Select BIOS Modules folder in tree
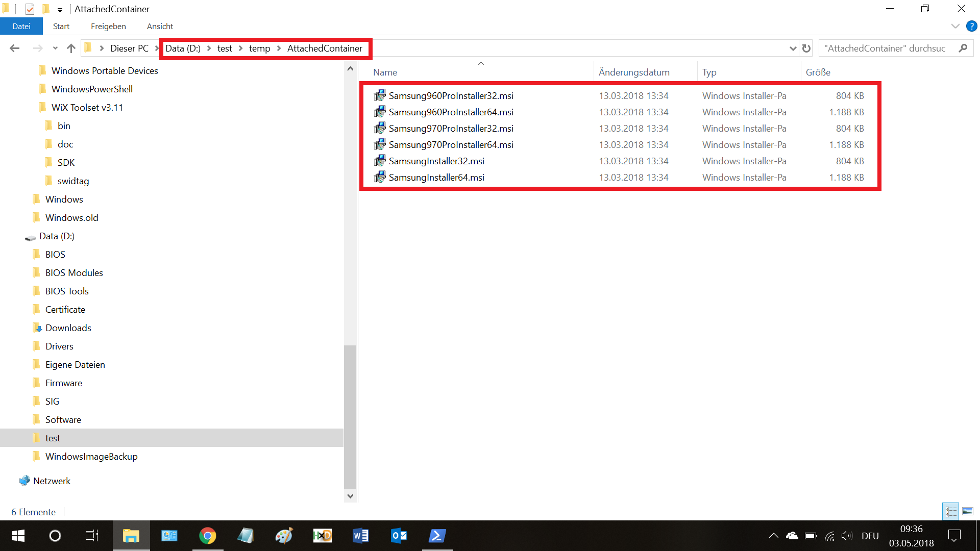980x551 pixels. (x=74, y=272)
